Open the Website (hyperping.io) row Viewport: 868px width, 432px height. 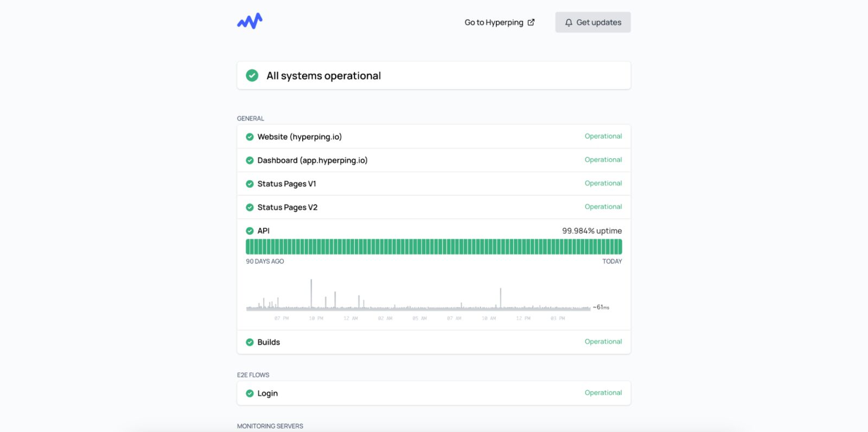pos(434,137)
